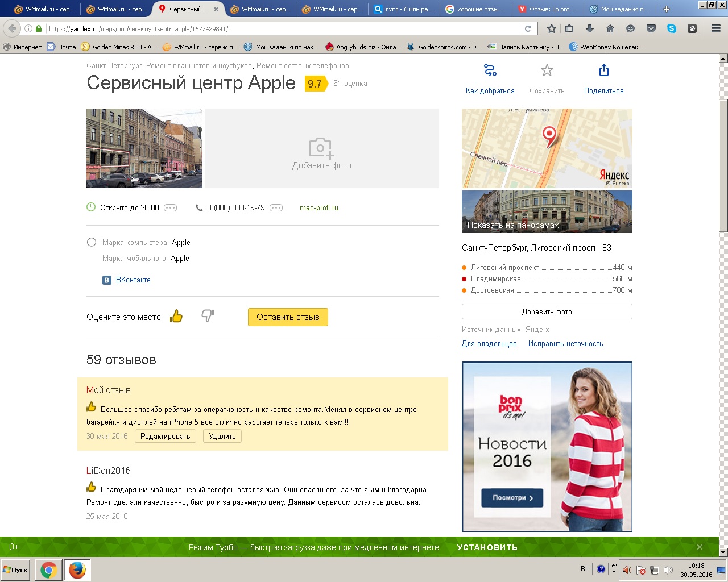Open the Skype extension icon
Viewport: 728px width, 582px height.
pos(672,28)
